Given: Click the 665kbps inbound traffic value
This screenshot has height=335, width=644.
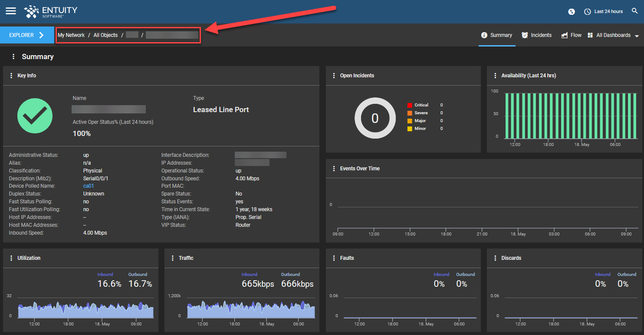Looking at the screenshot, I should [258, 284].
